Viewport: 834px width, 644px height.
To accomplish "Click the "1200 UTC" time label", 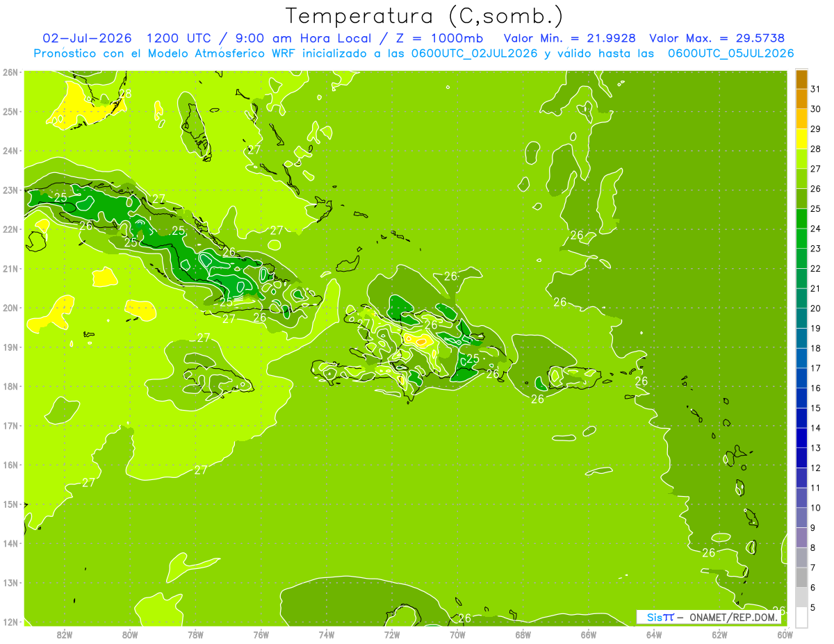I will tap(177, 38).
